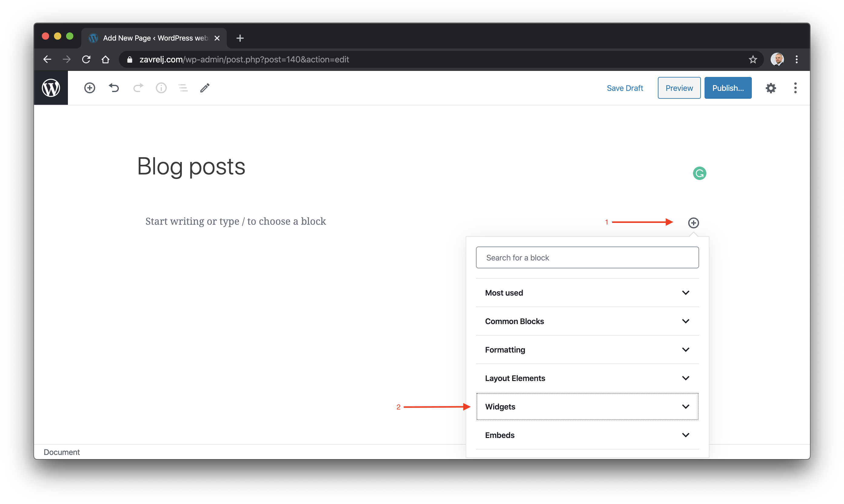This screenshot has width=844, height=504.
Task: Expand the Most used section
Action: pyautogui.click(x=587, y=293)
